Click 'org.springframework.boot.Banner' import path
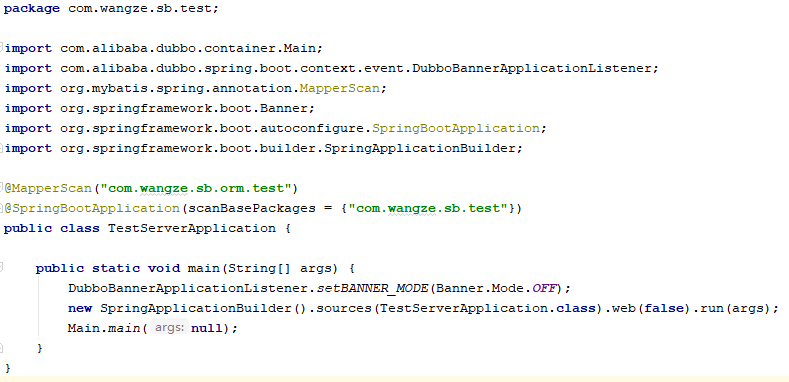Screen dimensions: 789x382 coord(184,109)
